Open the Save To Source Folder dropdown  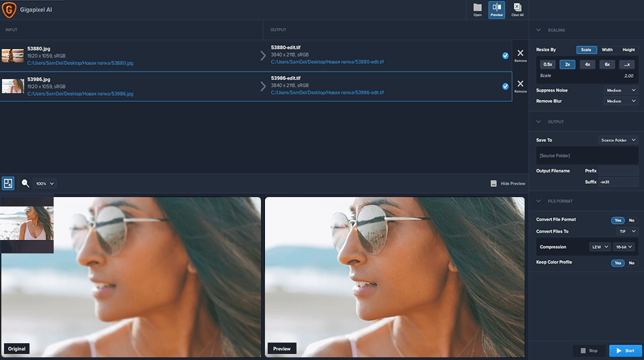[618, 140]
